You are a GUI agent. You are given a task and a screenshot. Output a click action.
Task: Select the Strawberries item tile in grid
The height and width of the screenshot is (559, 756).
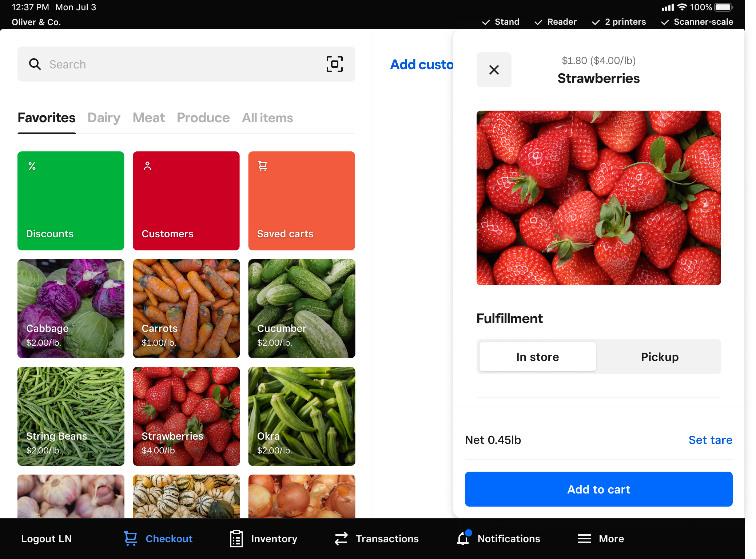click(x=186, y=416)
